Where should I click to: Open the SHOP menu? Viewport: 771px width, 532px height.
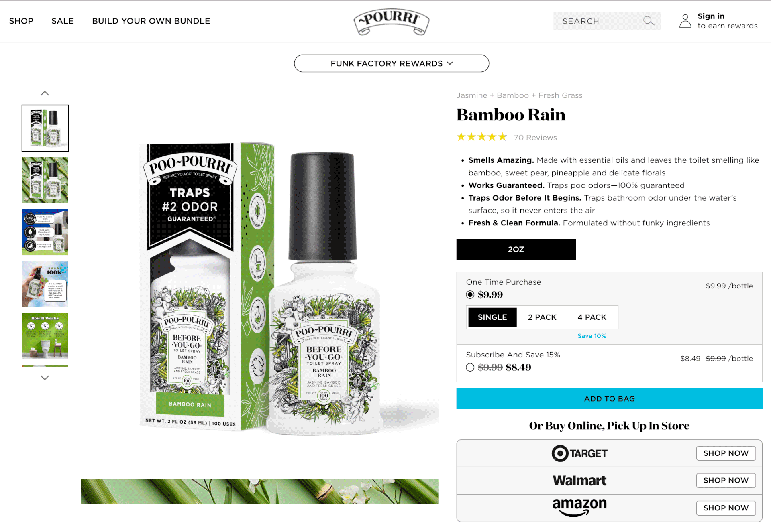(x=21, y=21)
